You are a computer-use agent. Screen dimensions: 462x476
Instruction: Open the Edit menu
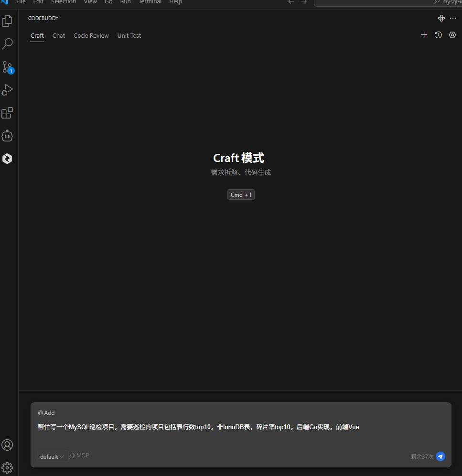(x=38, y=2)
